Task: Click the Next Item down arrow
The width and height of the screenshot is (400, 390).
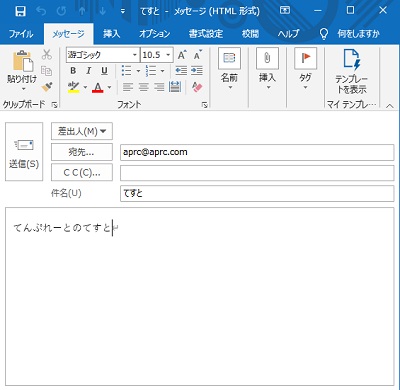Action: [102, 11]
